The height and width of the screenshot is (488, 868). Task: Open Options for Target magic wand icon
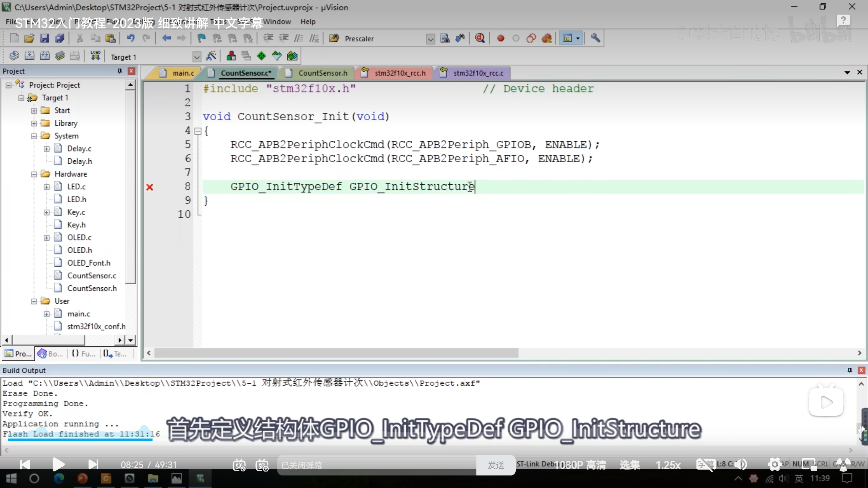tap(211, 56)
